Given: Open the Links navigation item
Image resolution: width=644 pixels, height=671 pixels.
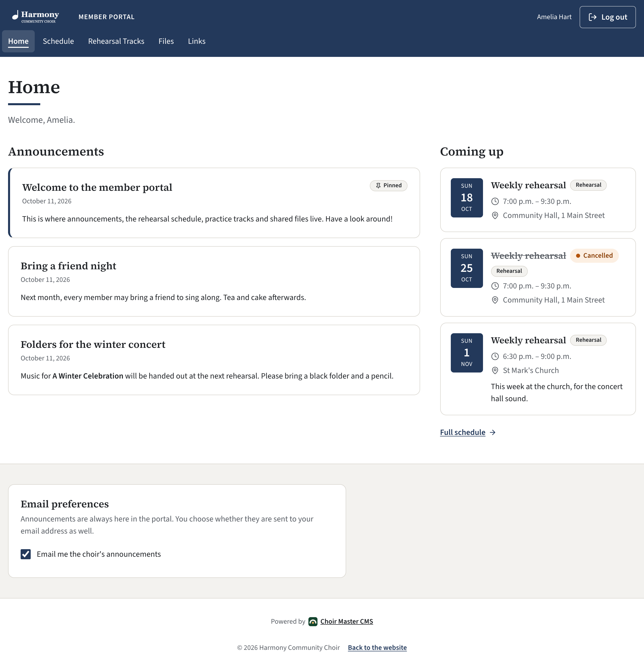Looking at the screenshot, I should pos(197,41).
